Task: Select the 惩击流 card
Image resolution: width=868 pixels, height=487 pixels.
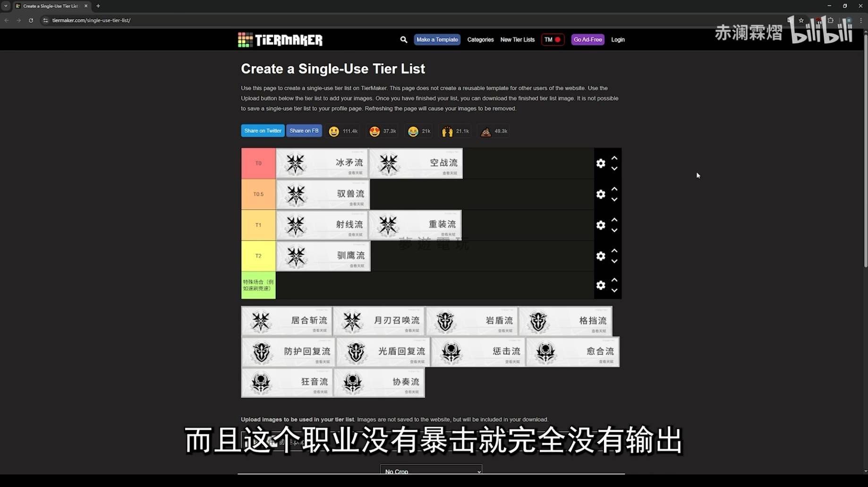Action: tap(478, 352)
